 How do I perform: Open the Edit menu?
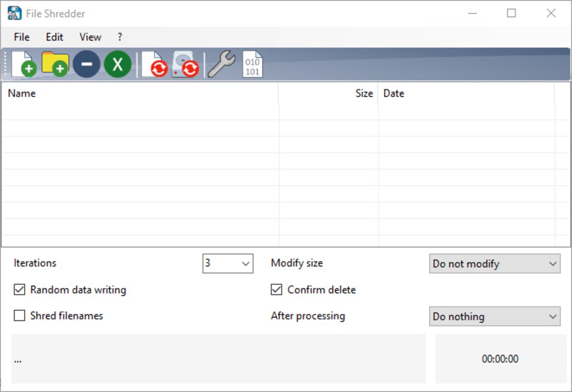(x=54, y=37)
